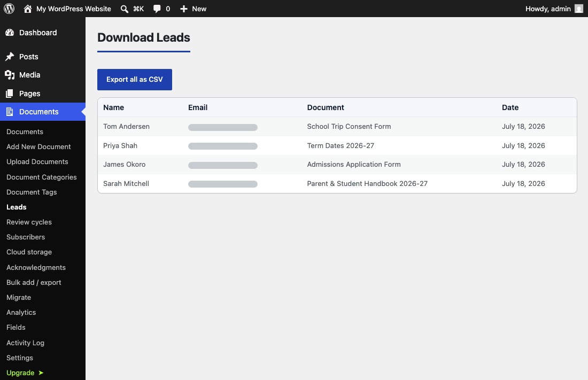
Task: Click redacted email in Sarah Mitchell row
Action: point(223,184)
